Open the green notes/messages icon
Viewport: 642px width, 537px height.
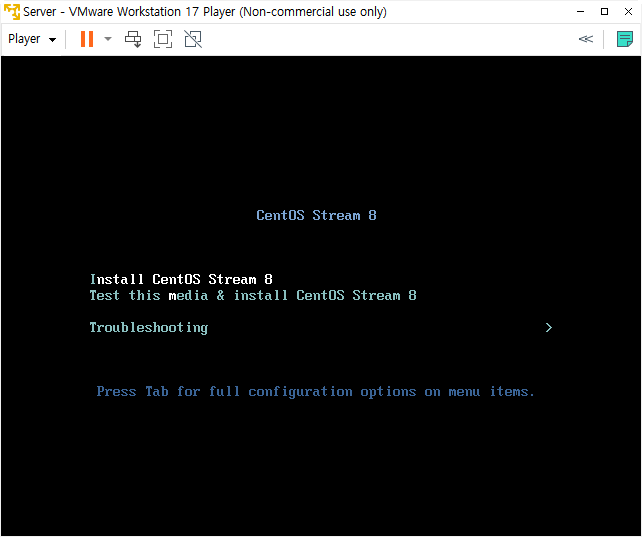tap(625, 39)
